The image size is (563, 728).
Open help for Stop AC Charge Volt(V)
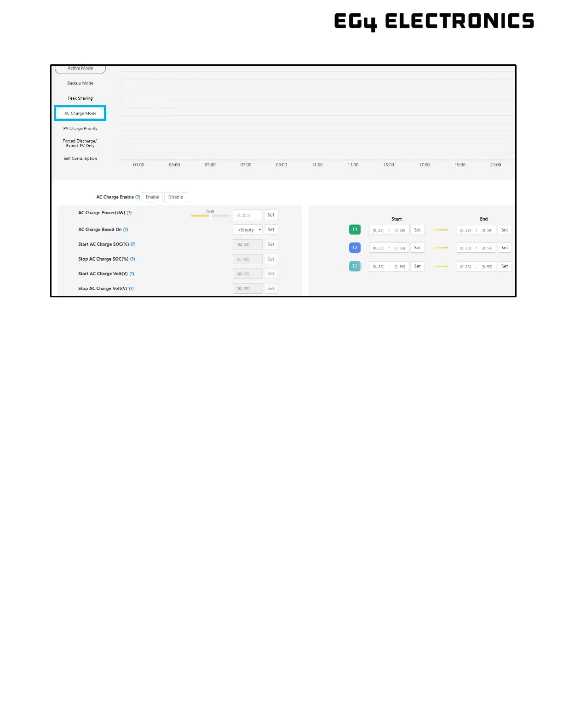(131, 289)
